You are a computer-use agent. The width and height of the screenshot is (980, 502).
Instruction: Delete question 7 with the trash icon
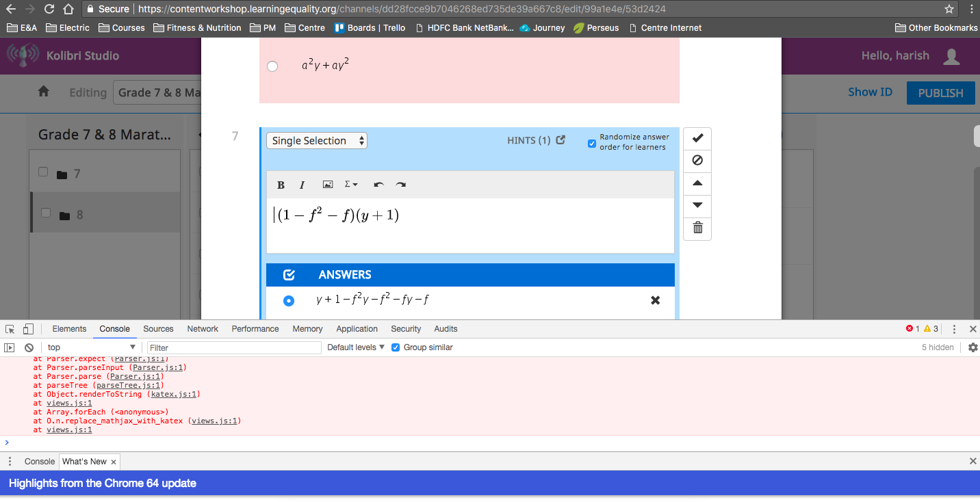697,228
